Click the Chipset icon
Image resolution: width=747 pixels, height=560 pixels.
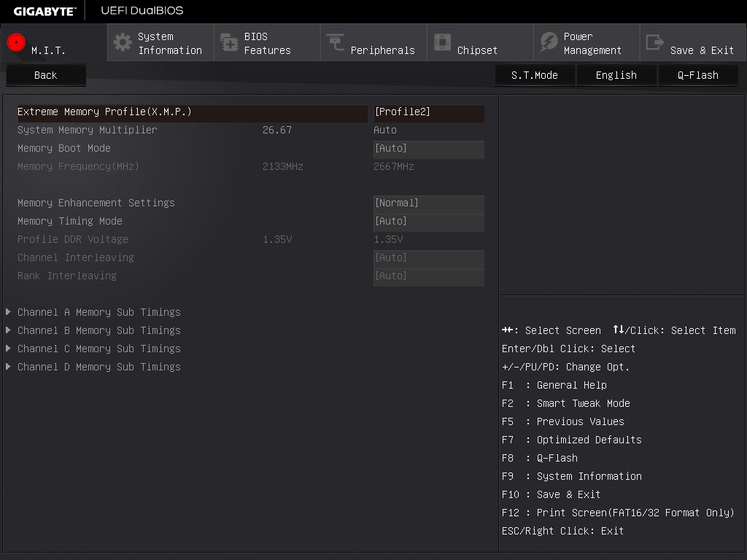pyautogui.click(x=442, y=42)
